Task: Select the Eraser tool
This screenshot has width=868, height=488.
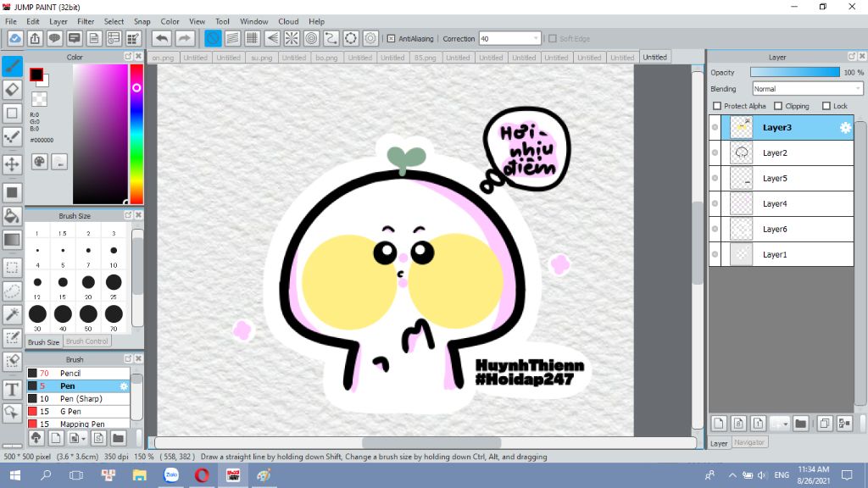Action: (x=12, y=90)
